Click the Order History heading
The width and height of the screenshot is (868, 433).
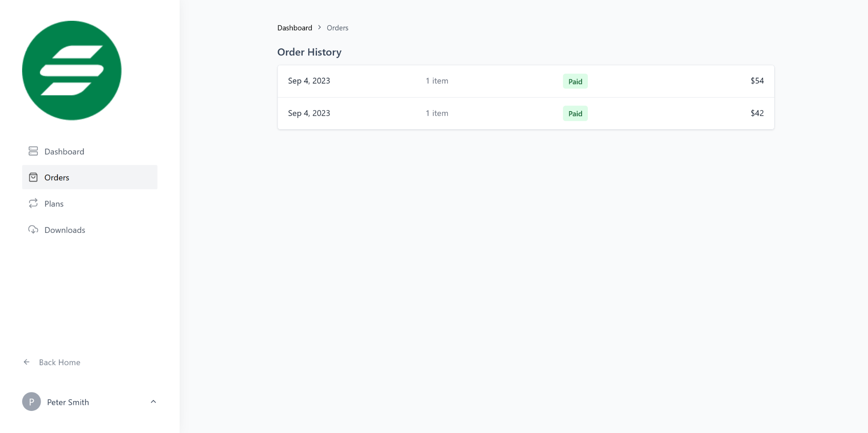click(309, 52)
